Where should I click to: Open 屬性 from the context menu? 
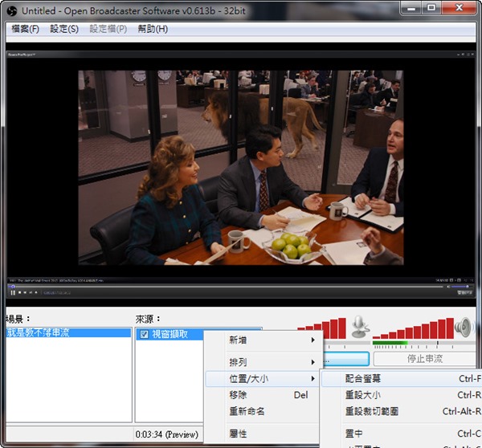point(261,434)
